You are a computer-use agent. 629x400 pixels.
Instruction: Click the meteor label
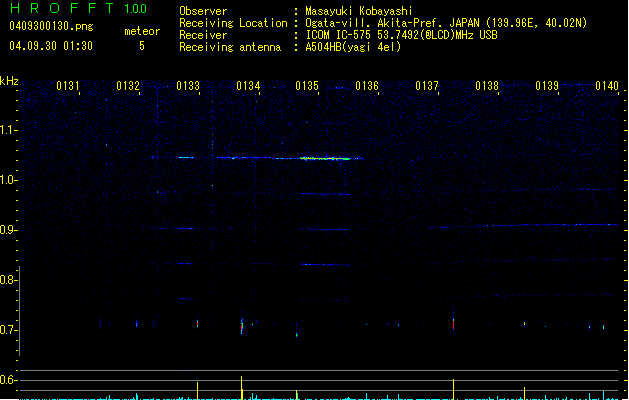[x=142, y=31]
